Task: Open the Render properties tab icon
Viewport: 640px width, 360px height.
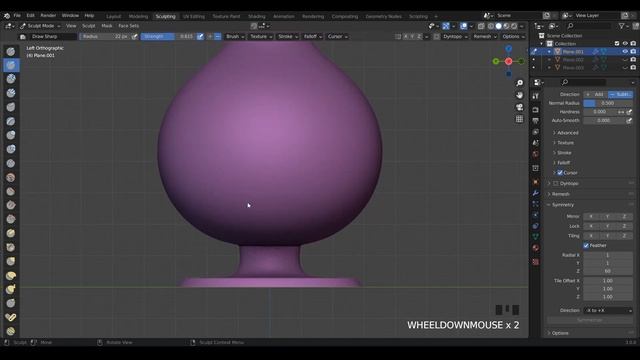Action: coord(536,110)
